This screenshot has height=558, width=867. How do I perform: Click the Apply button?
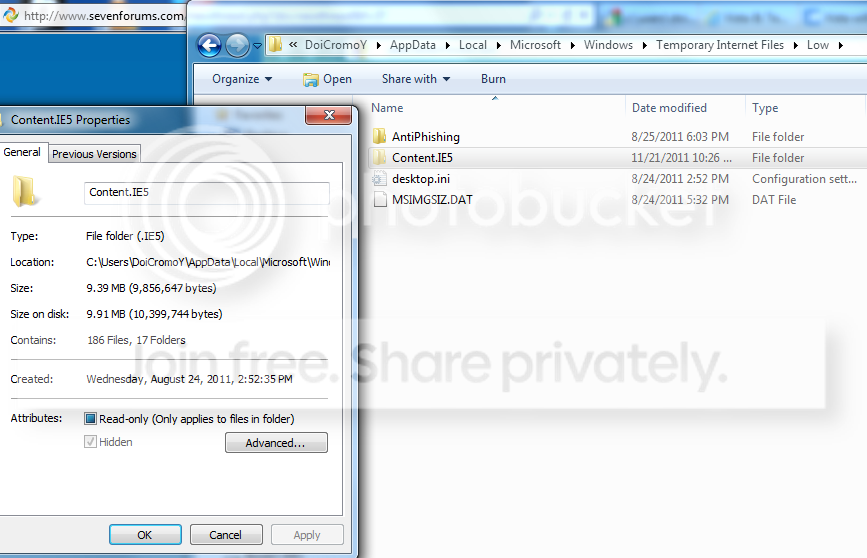click(x=307, y=535)
